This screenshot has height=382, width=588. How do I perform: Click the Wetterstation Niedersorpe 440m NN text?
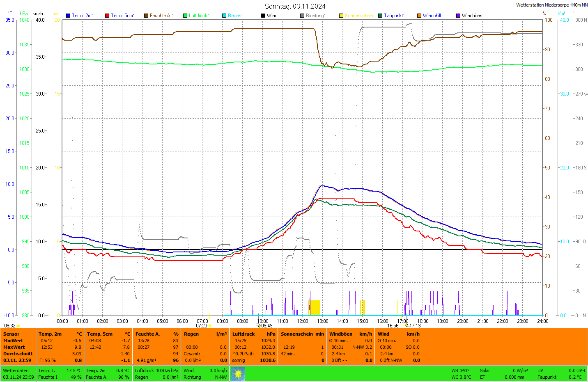coord(551,5)
